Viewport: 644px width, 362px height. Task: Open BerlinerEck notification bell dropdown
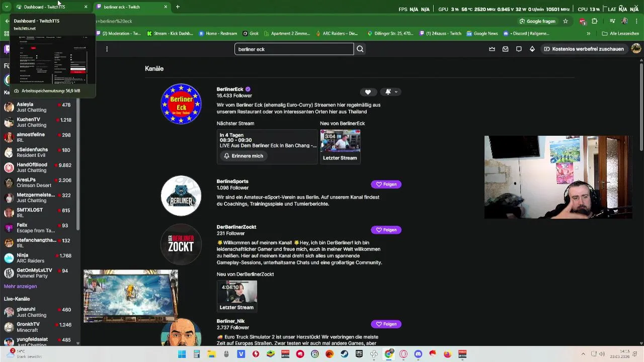[x=391, y=92]
